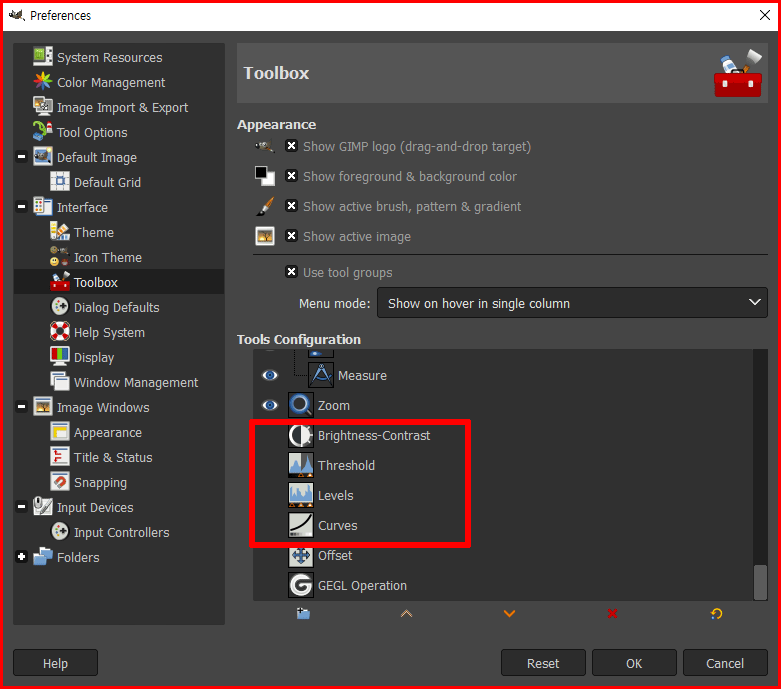Click the Tools Configuration scrollbar thumb
This screenshot has height=689, width=781.
coord(760,582)
